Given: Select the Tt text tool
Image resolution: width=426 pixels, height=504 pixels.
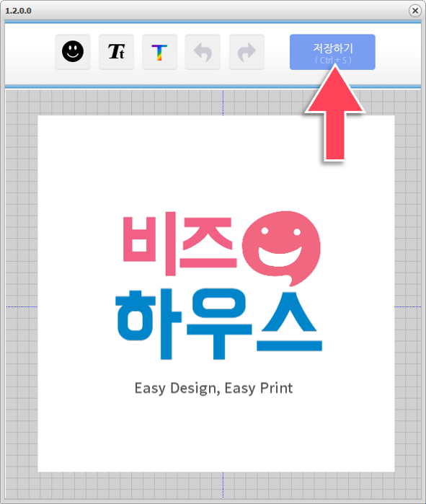Looking at the screenshot, I should (116, 52).
